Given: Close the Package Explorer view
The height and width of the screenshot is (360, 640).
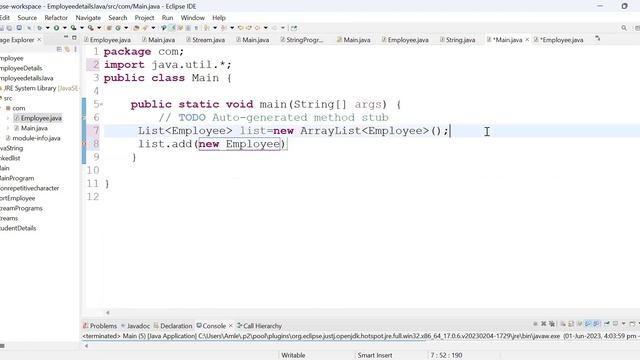Looking at the screenshot, I should pyautogui.click(x=39, y=40).
